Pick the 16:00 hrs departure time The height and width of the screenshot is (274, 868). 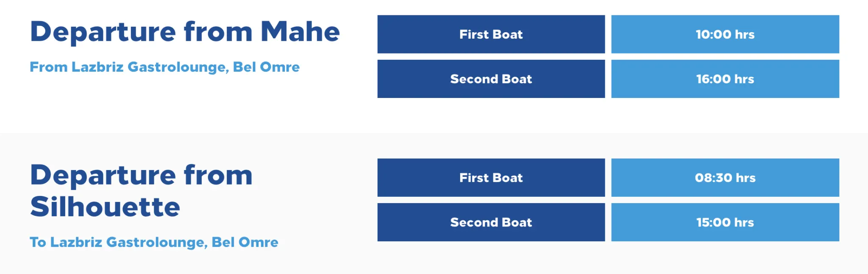click(725, 79)
